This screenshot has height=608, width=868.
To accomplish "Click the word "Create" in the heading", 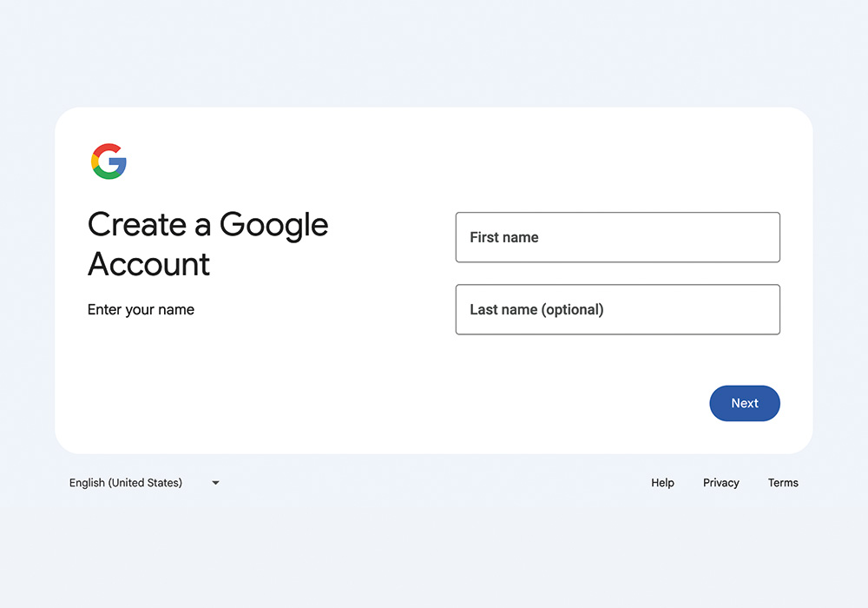I will (x=137, y=224).
